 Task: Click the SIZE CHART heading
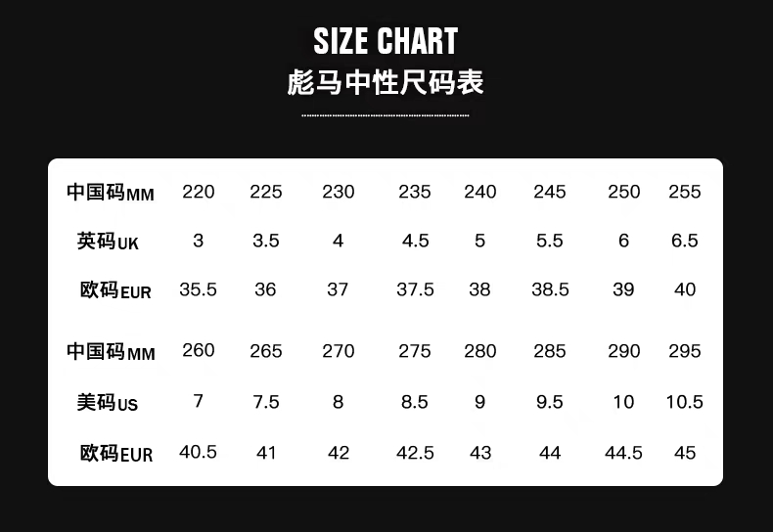pyautogui.click(x=386, y=41)
